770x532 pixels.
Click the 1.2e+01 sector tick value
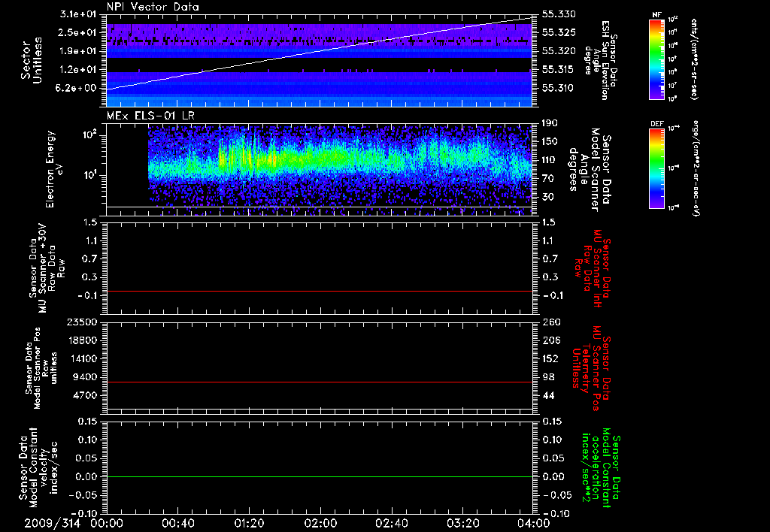click(77, 70)
